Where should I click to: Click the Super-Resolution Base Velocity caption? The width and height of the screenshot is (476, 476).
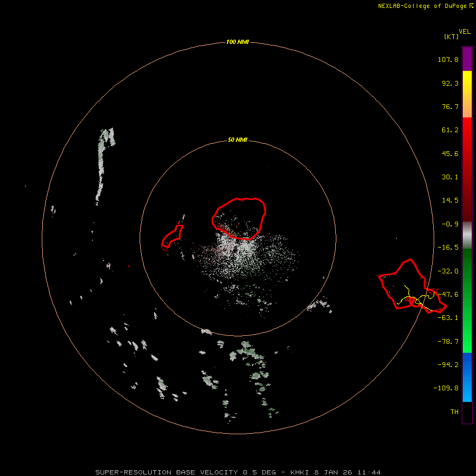point(237,472)
